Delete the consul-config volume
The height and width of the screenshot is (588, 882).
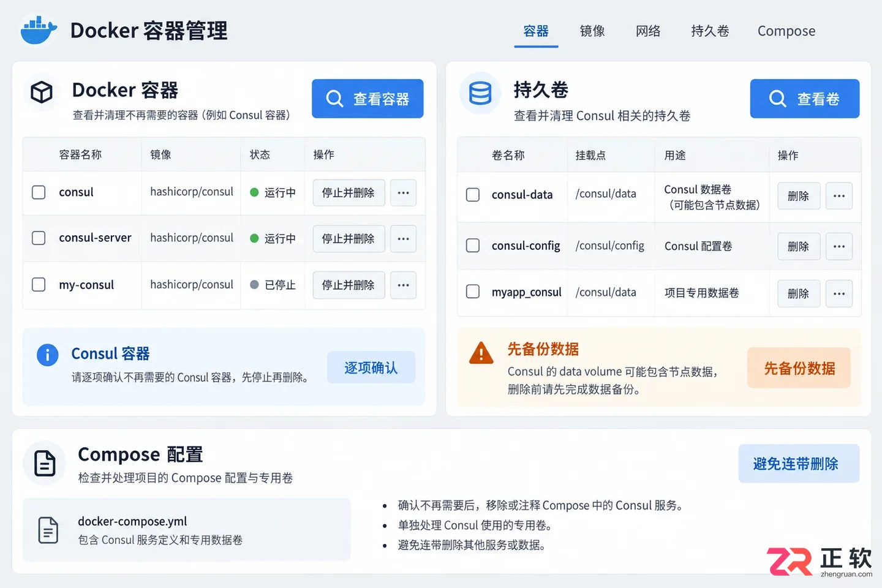[799, 246]
